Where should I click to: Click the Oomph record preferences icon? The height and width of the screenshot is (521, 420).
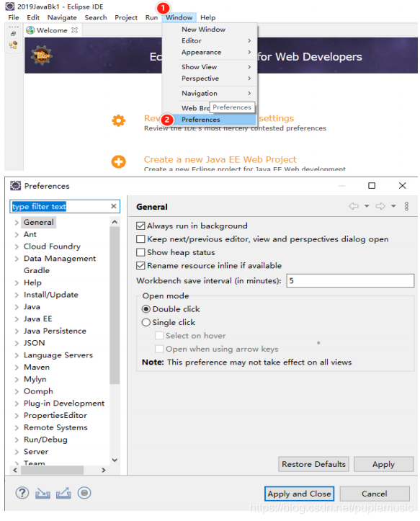84,493
